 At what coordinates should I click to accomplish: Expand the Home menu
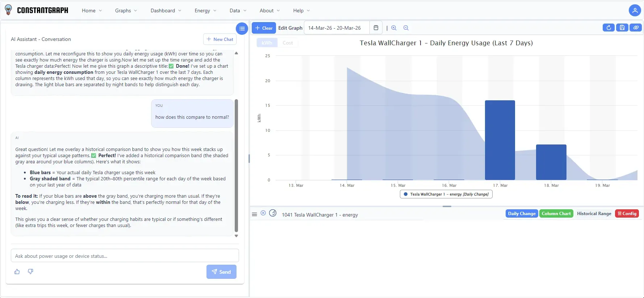(x=92, y=11)
